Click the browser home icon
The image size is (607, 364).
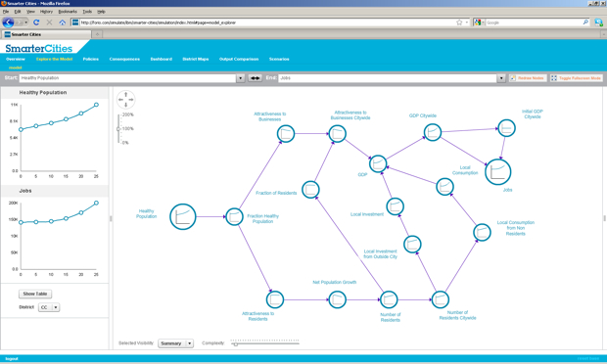[x=63, y=23]
